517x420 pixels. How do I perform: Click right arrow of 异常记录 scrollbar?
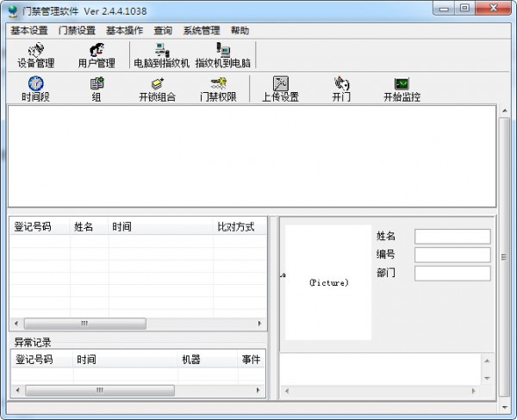(x=258, y=391)
